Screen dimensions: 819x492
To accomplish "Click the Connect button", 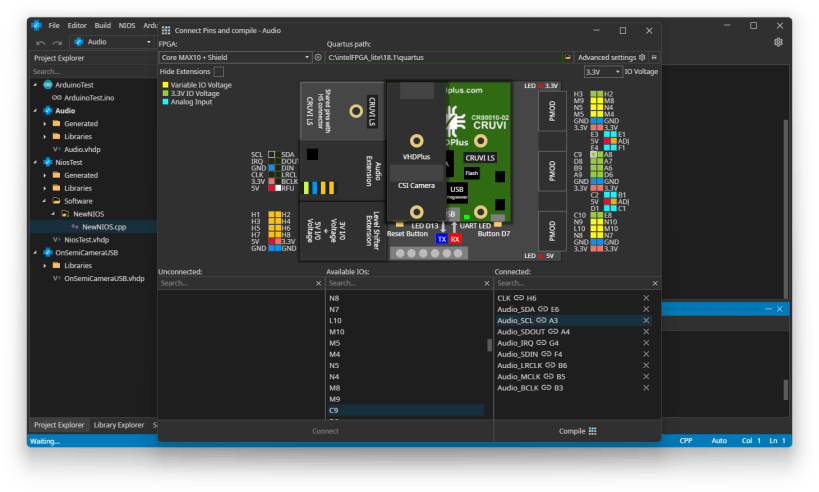I will 325,431.
